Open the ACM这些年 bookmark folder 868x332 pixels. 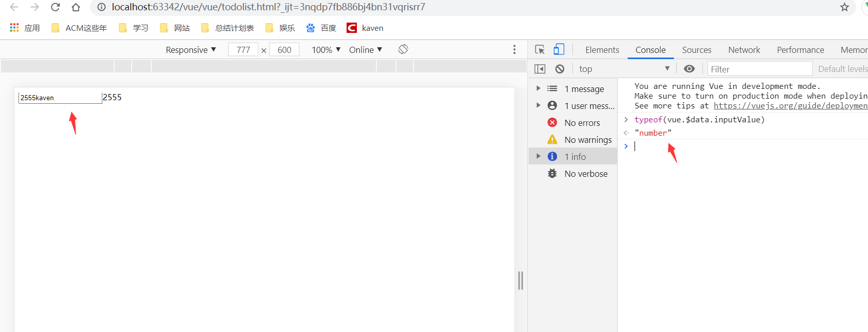coord(79,28)
